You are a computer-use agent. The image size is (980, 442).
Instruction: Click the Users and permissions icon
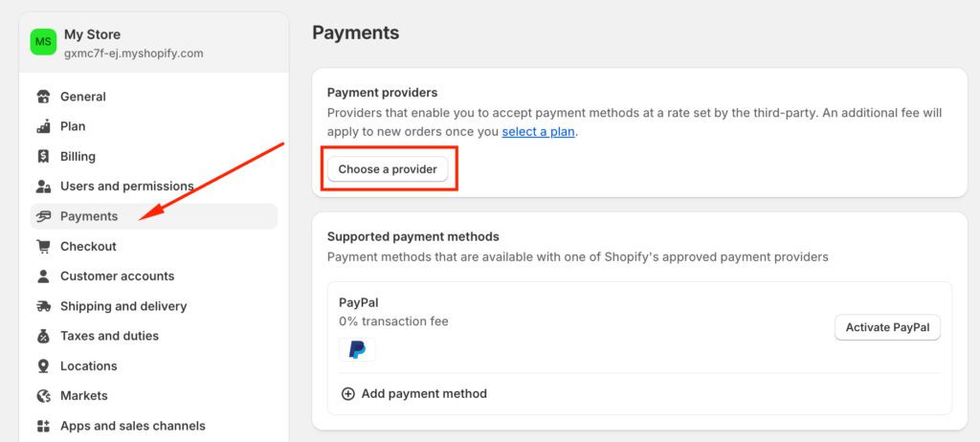click(x=43, y=187)
